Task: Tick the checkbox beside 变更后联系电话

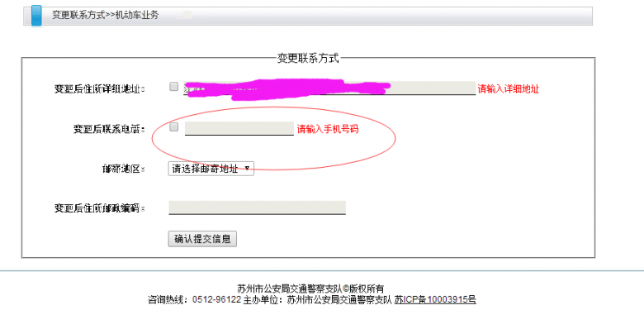Action: [173, 126]
